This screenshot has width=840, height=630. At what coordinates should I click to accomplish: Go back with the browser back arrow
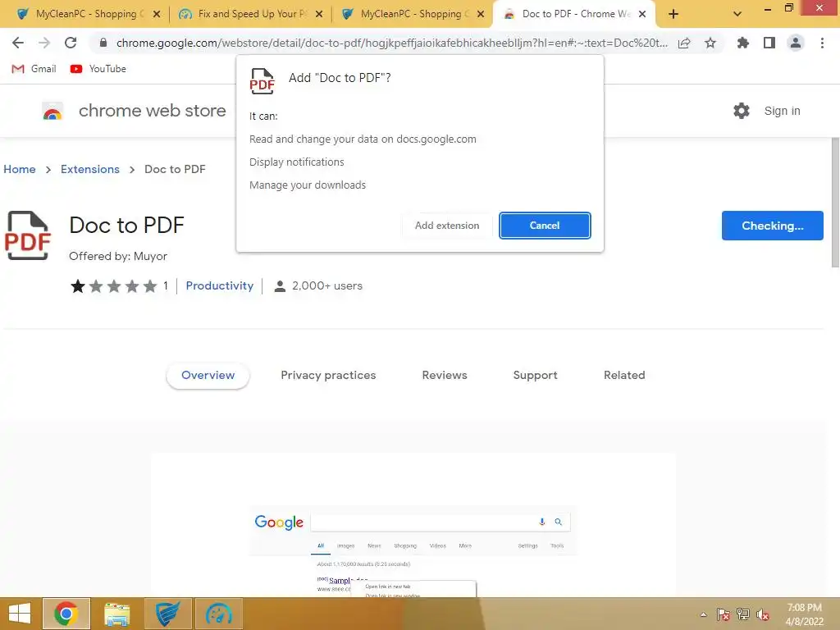tap(18, 43)
